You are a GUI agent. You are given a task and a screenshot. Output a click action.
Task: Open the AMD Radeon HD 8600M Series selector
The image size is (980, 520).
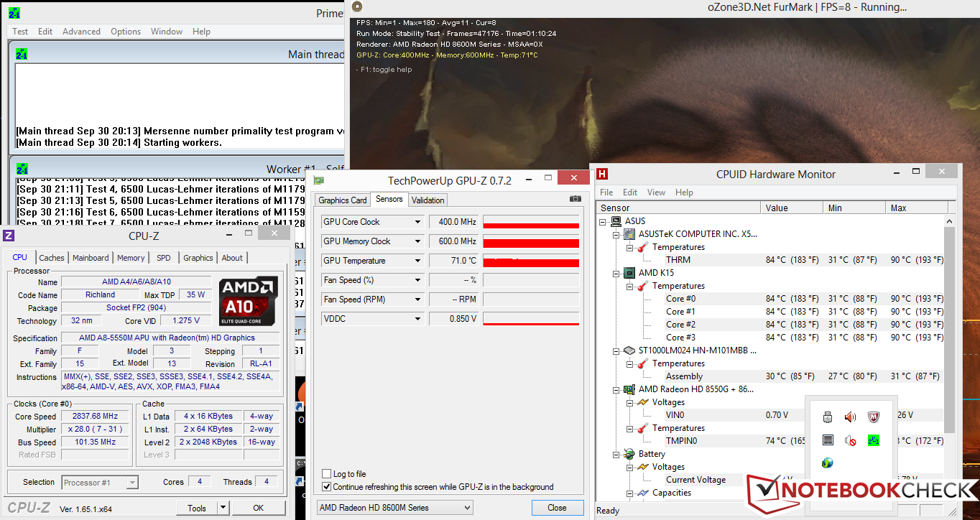[395, 508]
